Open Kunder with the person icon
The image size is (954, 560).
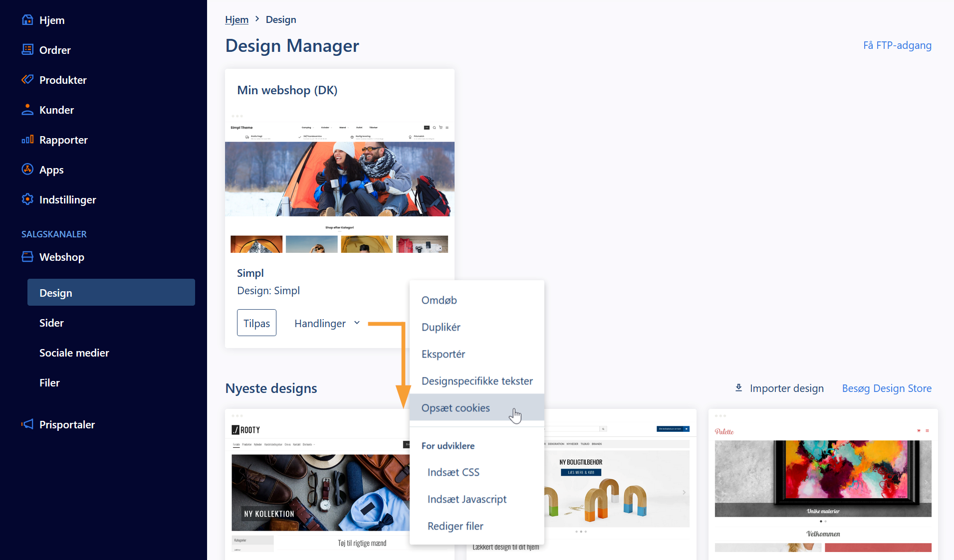(27, 109)
